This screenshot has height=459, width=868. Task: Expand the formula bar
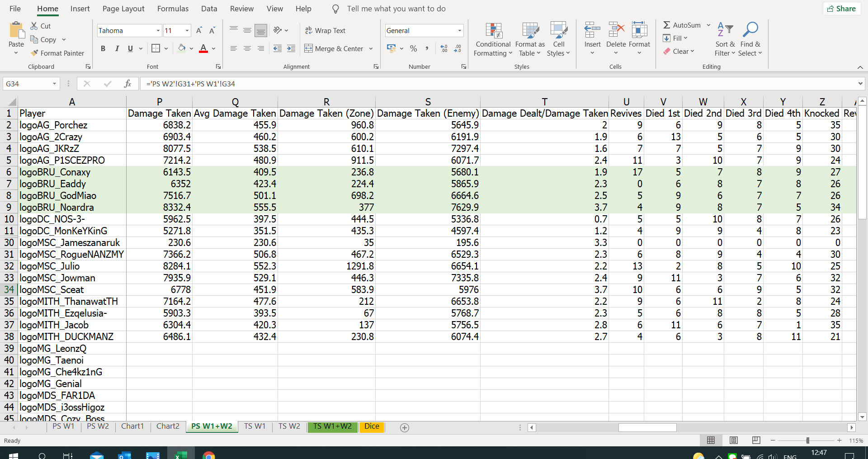coord(860,84)
